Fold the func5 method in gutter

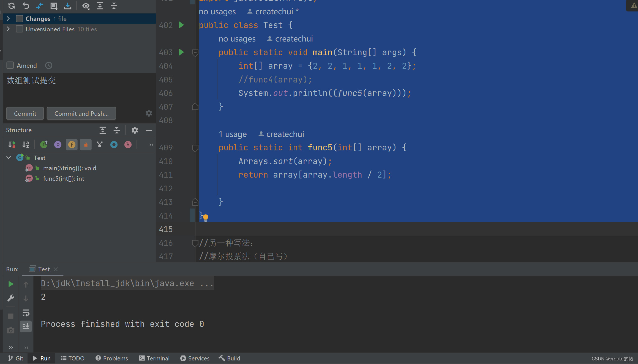pos(195,148)
